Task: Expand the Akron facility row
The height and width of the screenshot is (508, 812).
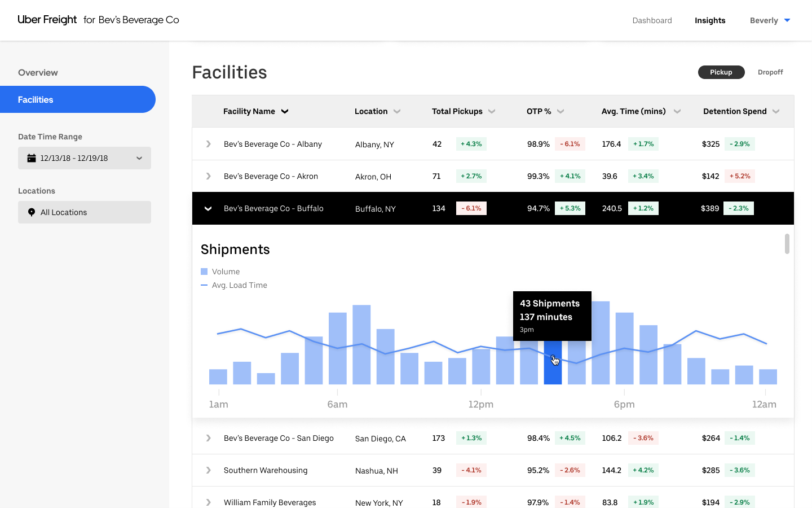Action: 208,176
